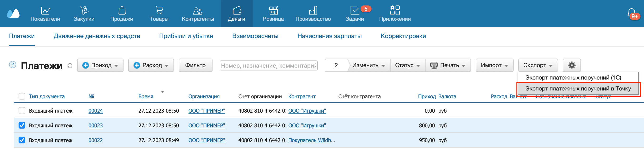Open the Показатели analytics section icon
This screenshot has height=150, width=644.
(x=45, y=10)
